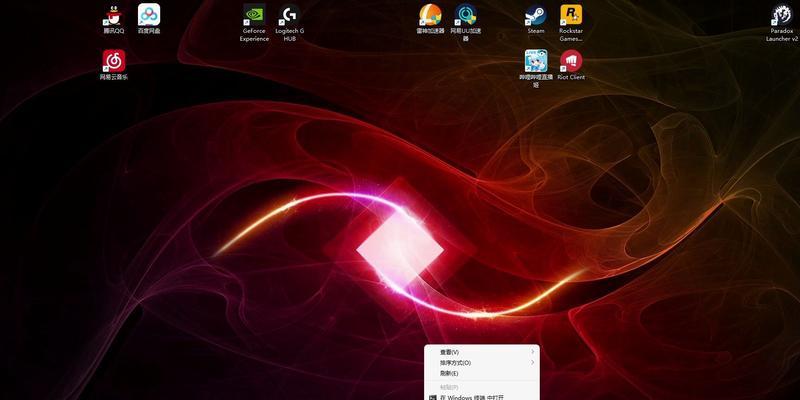Viewport: 800px width, 400px height.
Task: Select the Paradox Launcher v2 shortcut
Action: pos(782,23)
